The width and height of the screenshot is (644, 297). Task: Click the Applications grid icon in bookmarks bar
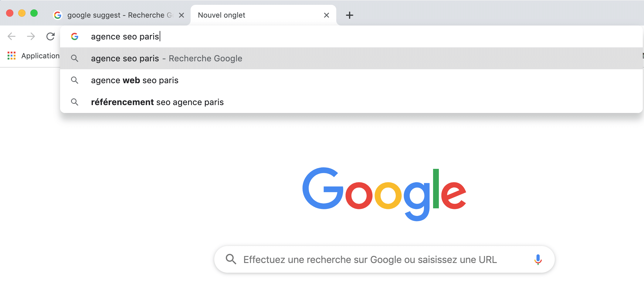pyautogui.click(x=12, y=56)
